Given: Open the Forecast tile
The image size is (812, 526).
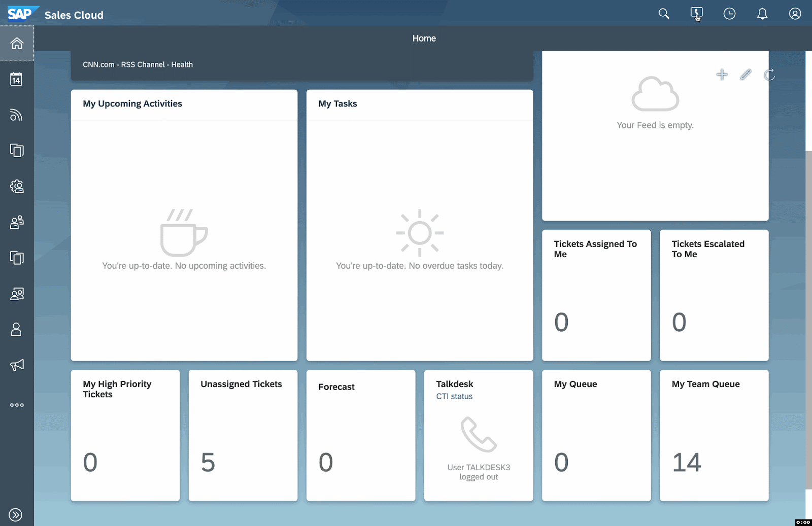Looking at the screenshot, I should click(361, 435).
